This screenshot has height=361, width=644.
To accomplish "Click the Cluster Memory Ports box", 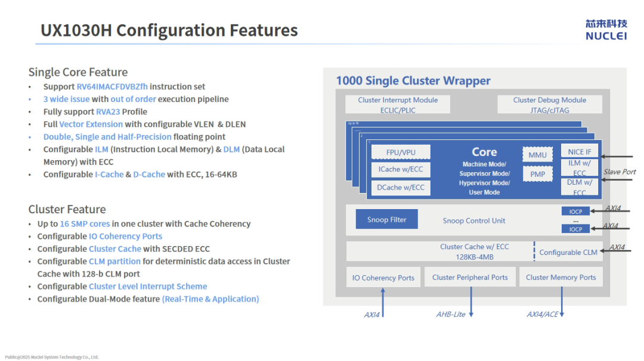I will click(561, 278).
